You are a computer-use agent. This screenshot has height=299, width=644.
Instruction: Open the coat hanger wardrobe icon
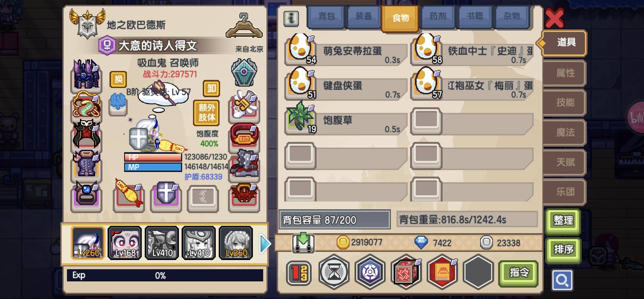[x=244, y=26]
